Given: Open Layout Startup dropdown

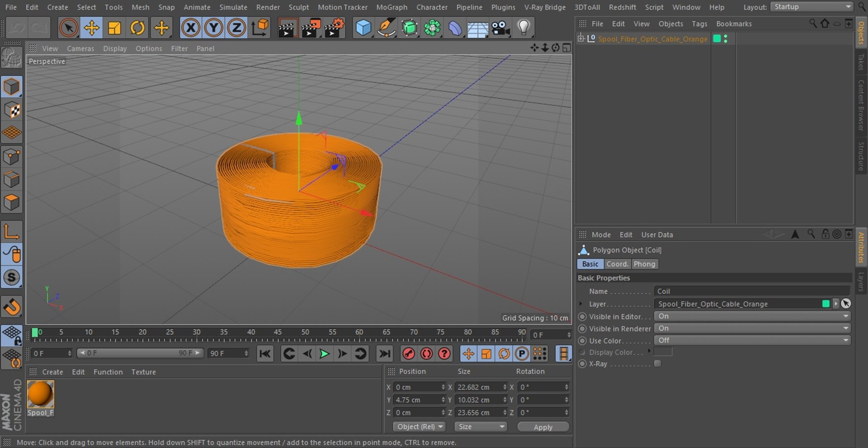Looking at the screenshot, I should 811,7.
